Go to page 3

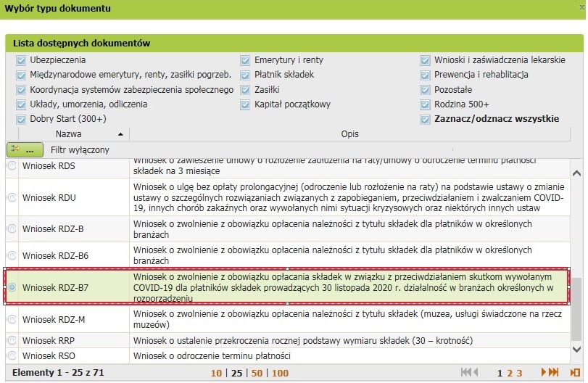click(519, 373)
